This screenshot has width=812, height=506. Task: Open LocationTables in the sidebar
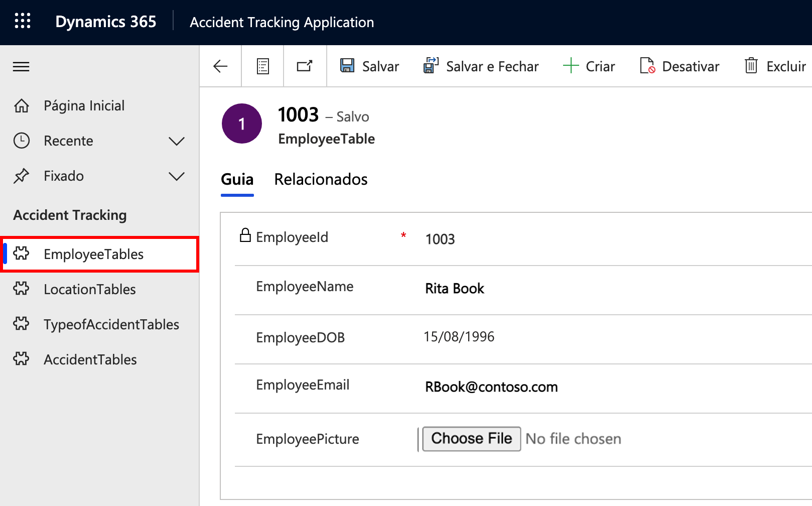[90, 289]
